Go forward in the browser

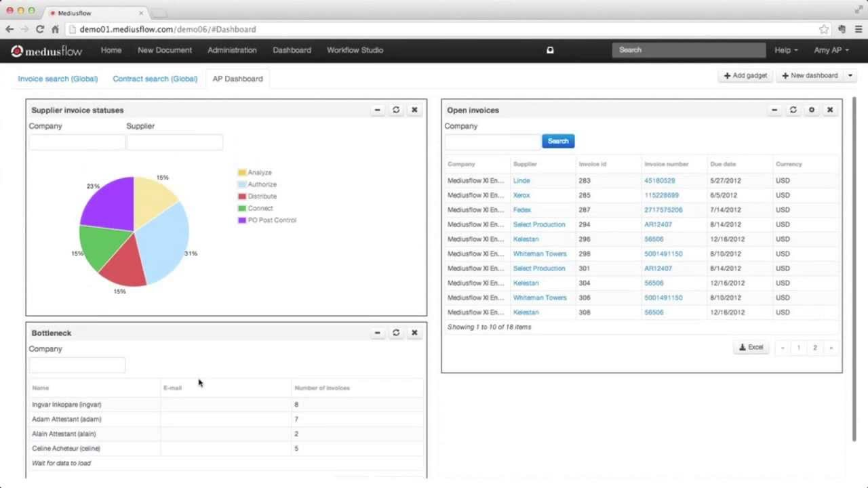[x=24, y=29]
